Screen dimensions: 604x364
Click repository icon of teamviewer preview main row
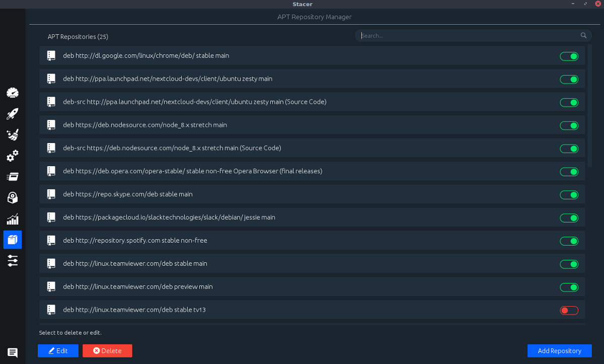point(51,287)
